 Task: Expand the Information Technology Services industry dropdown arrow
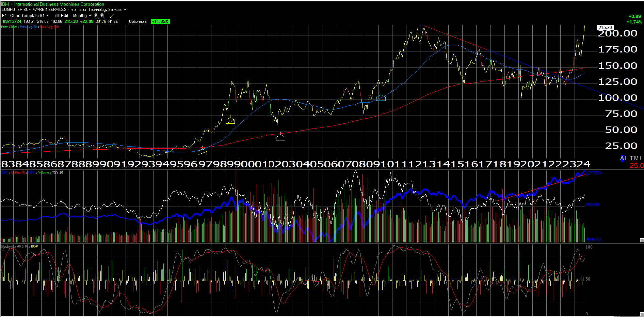(125, 10)
